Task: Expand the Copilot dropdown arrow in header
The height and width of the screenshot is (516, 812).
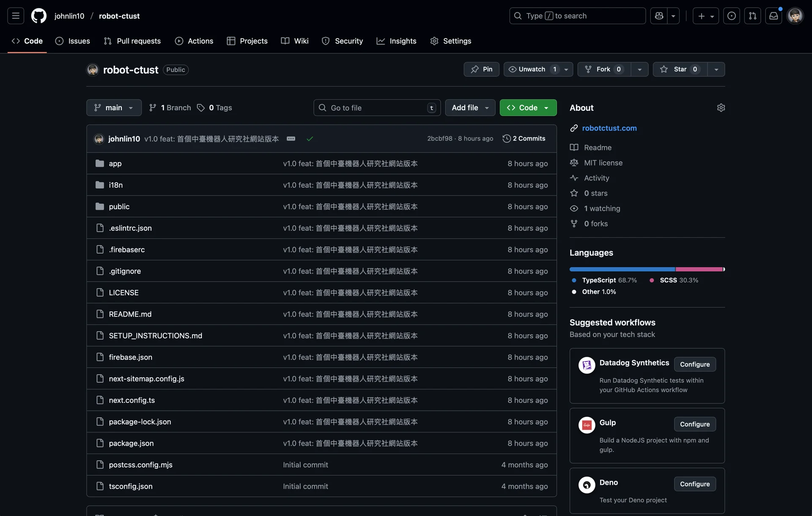Action: (x=673, y=16)
